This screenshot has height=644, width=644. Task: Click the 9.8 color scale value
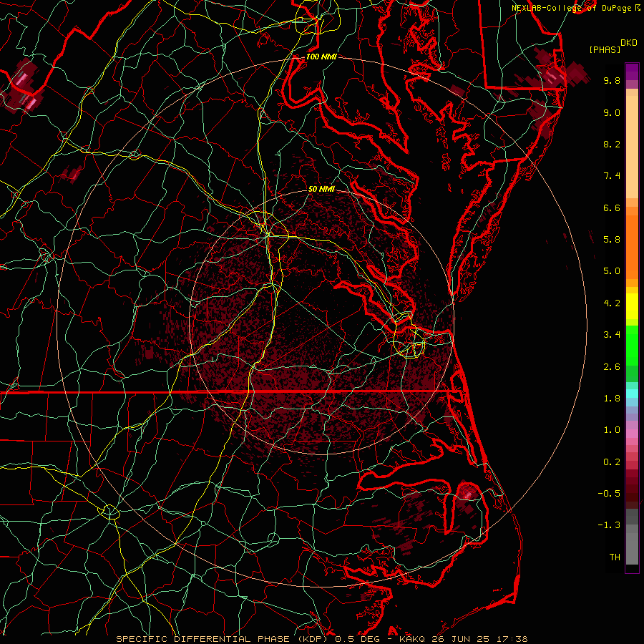612,80
